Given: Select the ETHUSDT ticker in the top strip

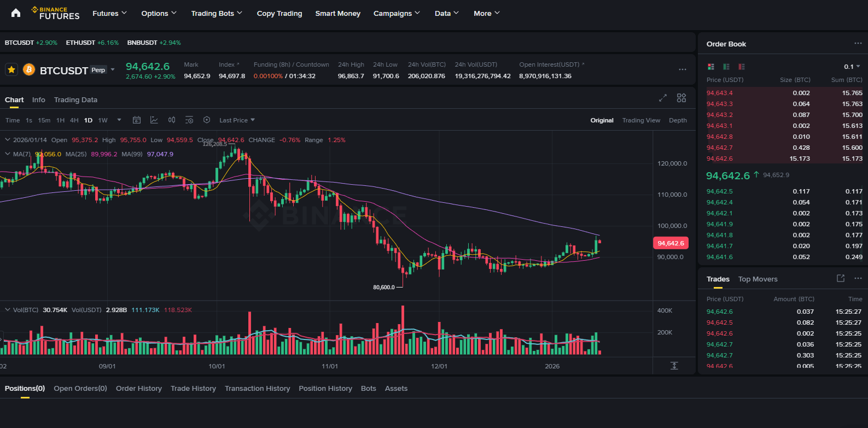Looking at the screenshot, I should coord(92,43).
